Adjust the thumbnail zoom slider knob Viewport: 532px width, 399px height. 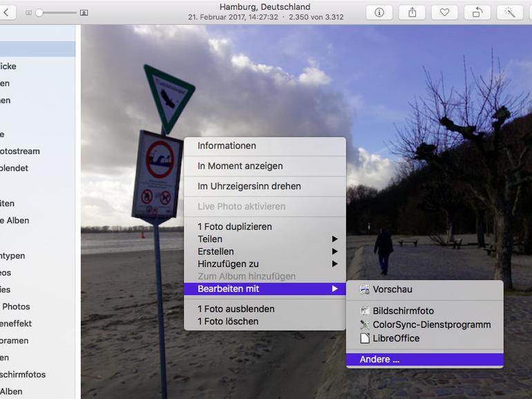click(x=39, y=13)
